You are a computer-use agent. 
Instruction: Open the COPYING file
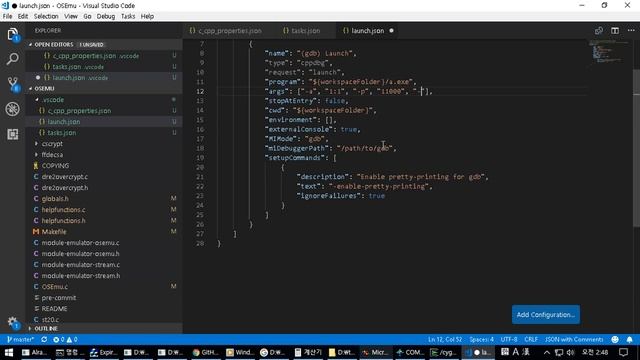104,166
